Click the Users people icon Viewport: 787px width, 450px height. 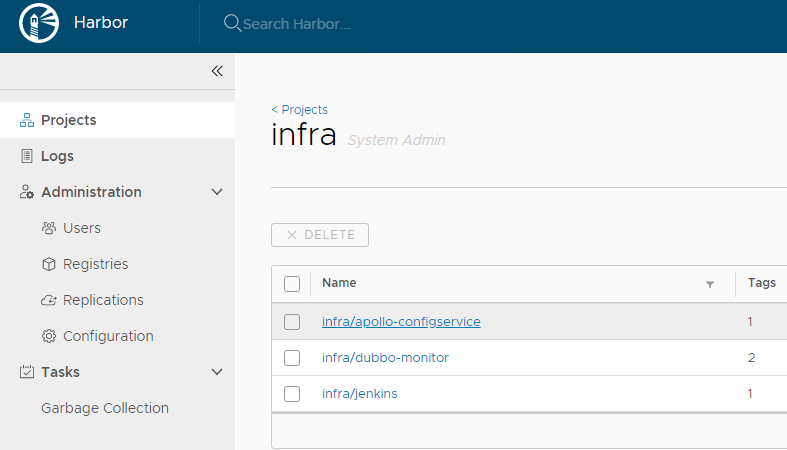(x=49, y=228)
